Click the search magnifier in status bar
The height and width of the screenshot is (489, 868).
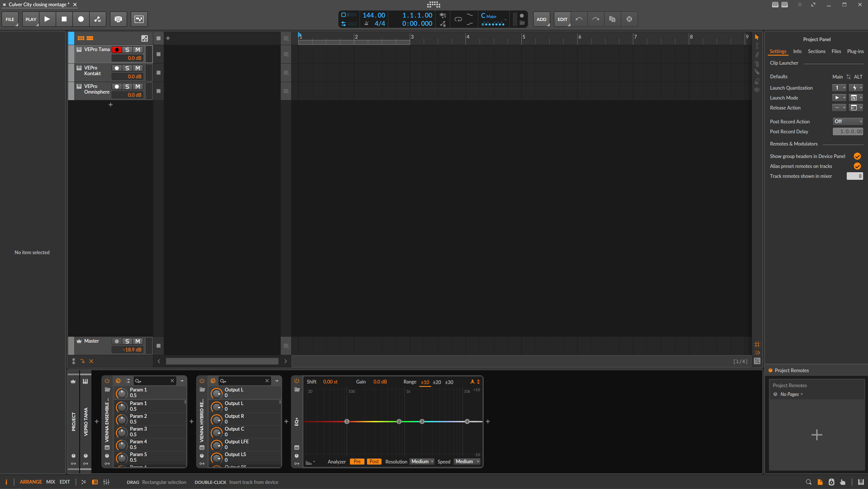click(x=808, y=482)
